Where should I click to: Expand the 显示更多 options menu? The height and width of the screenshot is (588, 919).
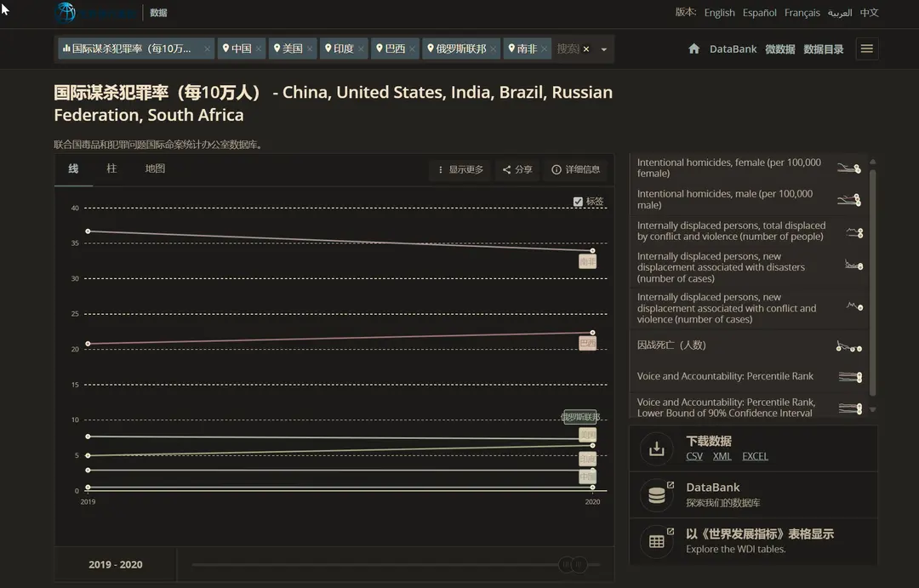click(460, 170)
